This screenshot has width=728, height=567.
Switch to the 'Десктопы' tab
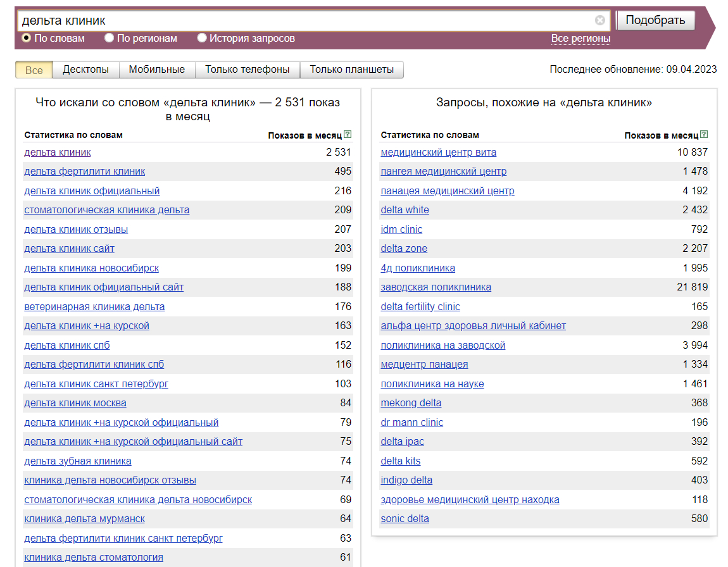click(x=85, y=70)
